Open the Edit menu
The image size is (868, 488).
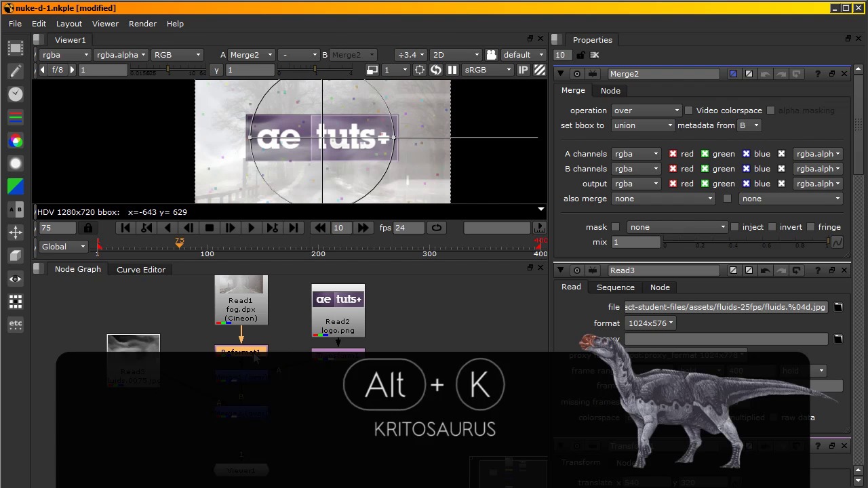point(39,24)
